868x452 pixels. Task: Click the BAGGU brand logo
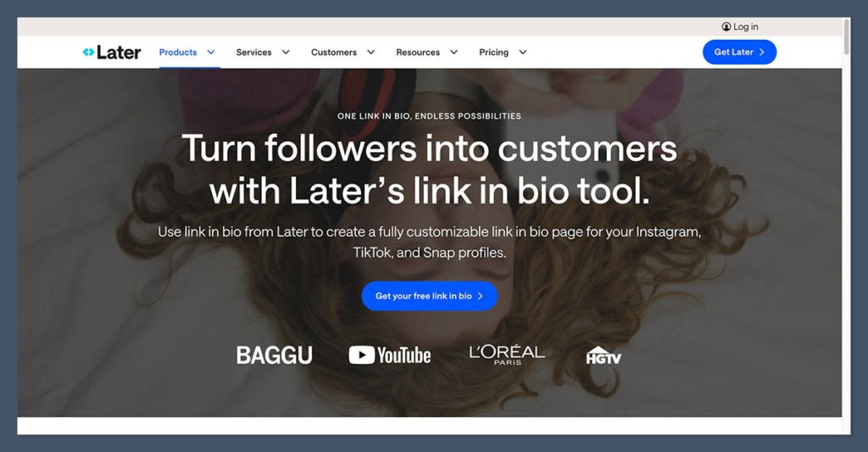point(275,355)
